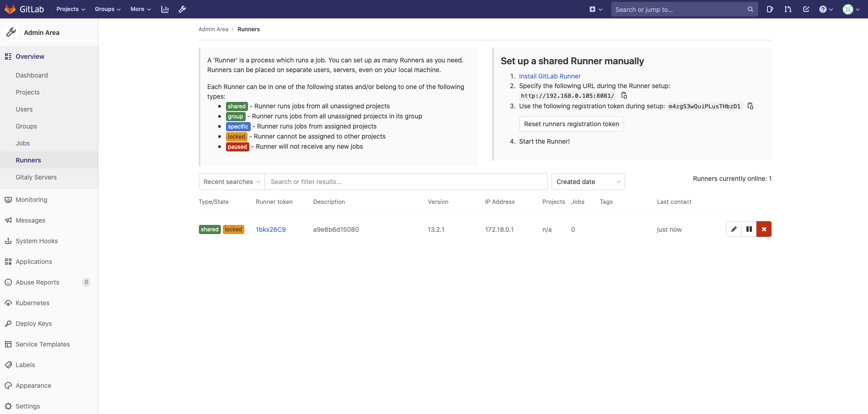Click the GitLab fox logo
The width and height of the screenshot is (868, 414).
10,9
